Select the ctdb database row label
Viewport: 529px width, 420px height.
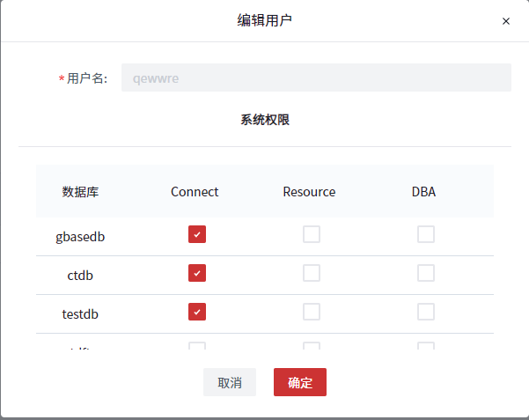click(x=80, y=275)
